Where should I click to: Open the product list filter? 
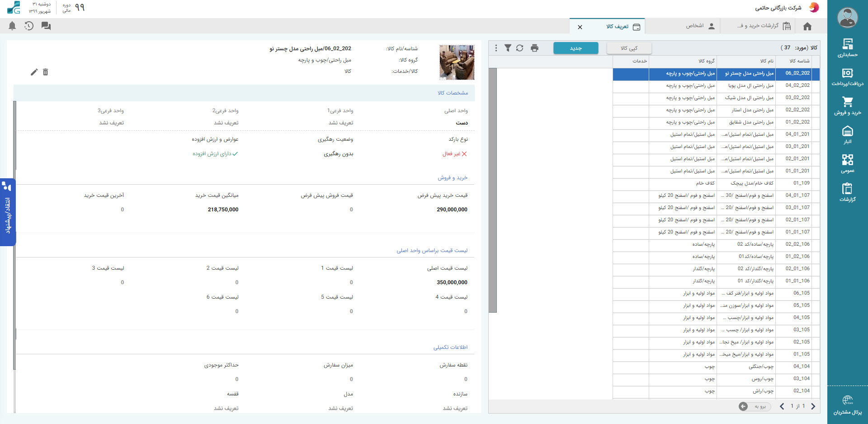coord(508,48)
